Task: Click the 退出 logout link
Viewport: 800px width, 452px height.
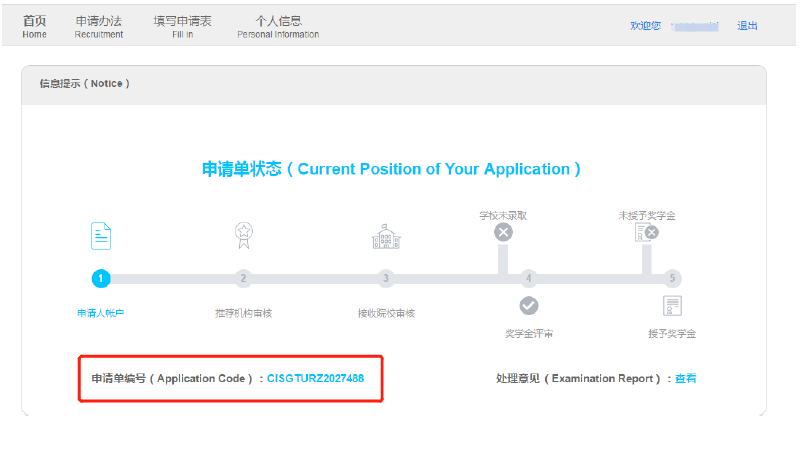Action: click(x=747, y=26)
